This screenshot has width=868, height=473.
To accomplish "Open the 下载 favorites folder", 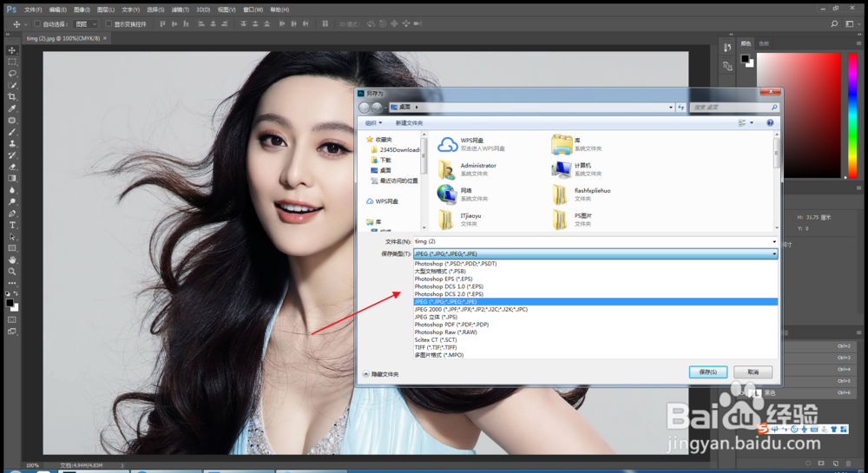I will click(x=381, y=160).
